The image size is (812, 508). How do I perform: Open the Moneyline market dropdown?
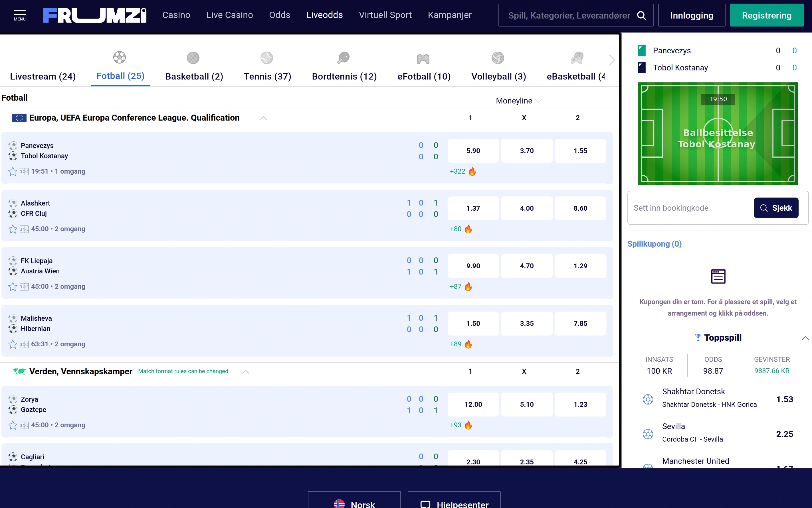(518, 101)
